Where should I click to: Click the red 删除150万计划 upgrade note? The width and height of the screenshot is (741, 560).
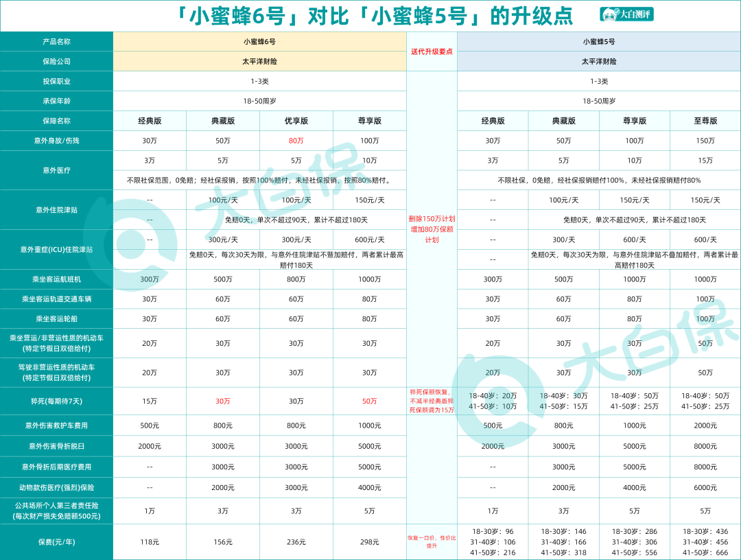point(432,219)
